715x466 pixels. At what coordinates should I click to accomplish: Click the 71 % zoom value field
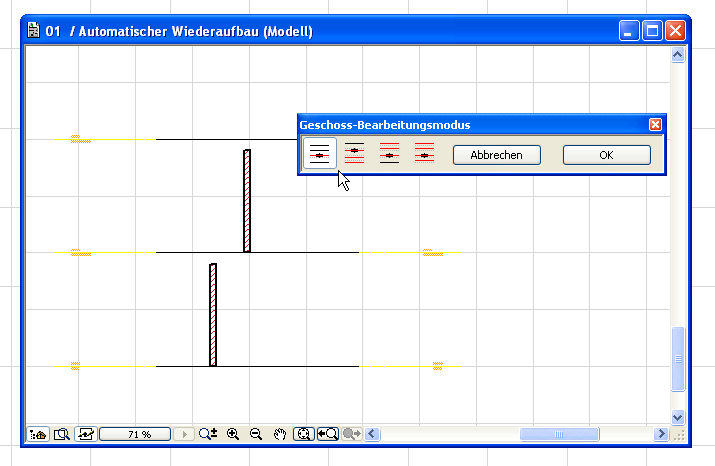coord(135,434)
